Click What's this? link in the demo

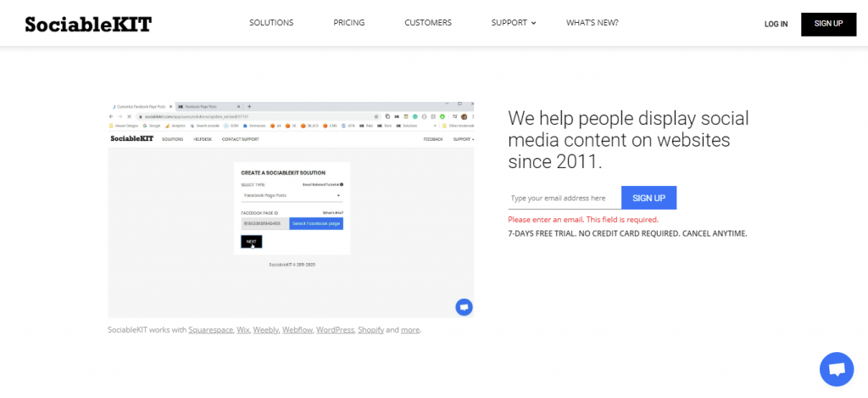[x=332, y=213]
